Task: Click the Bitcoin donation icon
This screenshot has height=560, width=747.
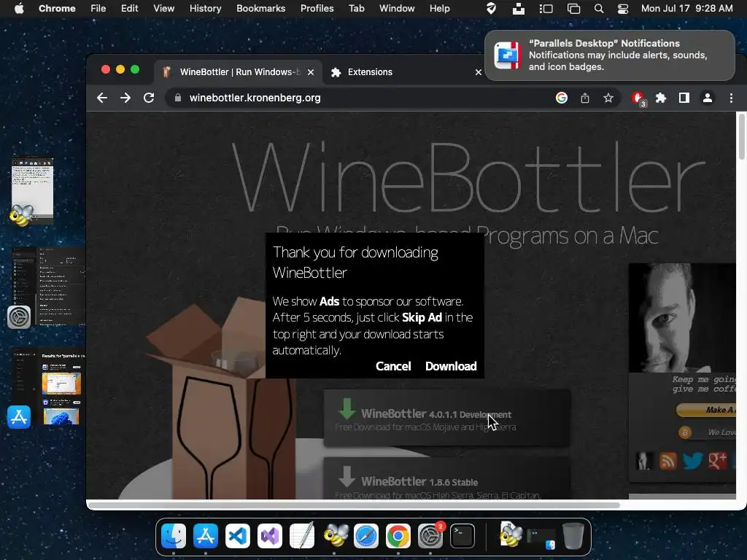Action: point(685,432)
